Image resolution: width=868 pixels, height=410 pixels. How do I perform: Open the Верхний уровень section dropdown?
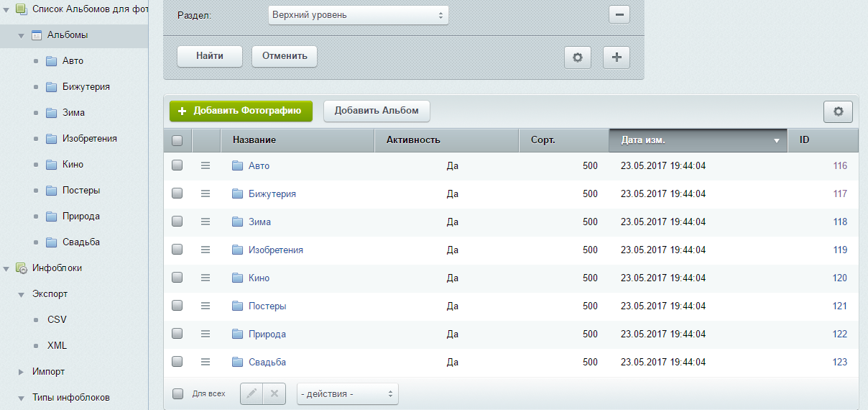coord(358,15)
